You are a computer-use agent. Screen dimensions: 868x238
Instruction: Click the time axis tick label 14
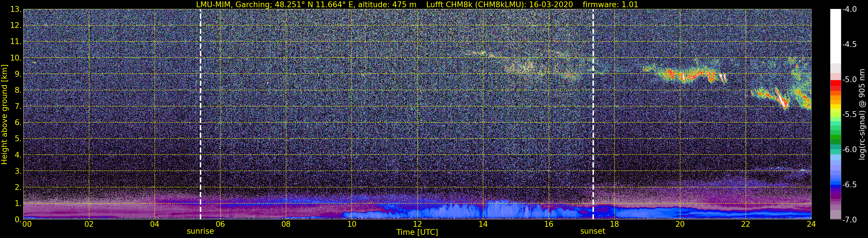pyautogui.click(x=483, y=224)
